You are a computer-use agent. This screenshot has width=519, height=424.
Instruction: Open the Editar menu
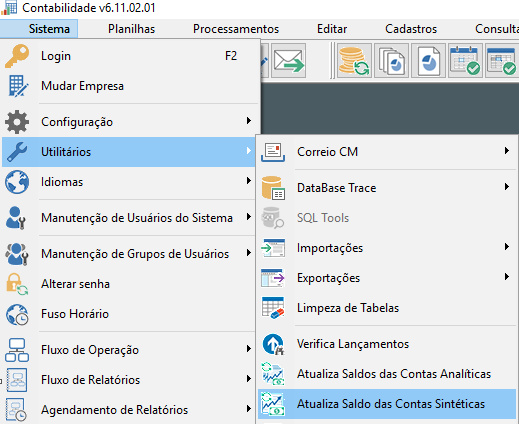tap(332, 29)
